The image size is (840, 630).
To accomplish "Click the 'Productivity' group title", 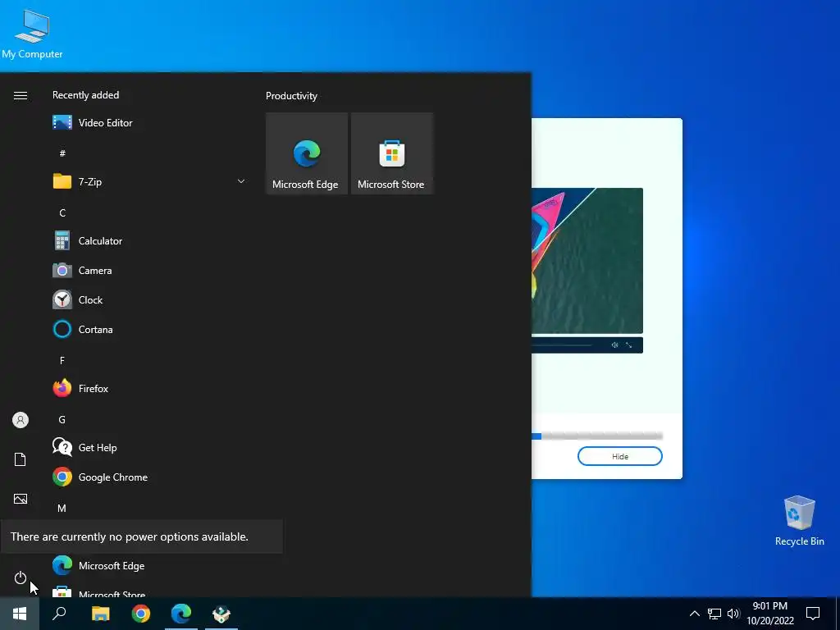I will point(291,96).
